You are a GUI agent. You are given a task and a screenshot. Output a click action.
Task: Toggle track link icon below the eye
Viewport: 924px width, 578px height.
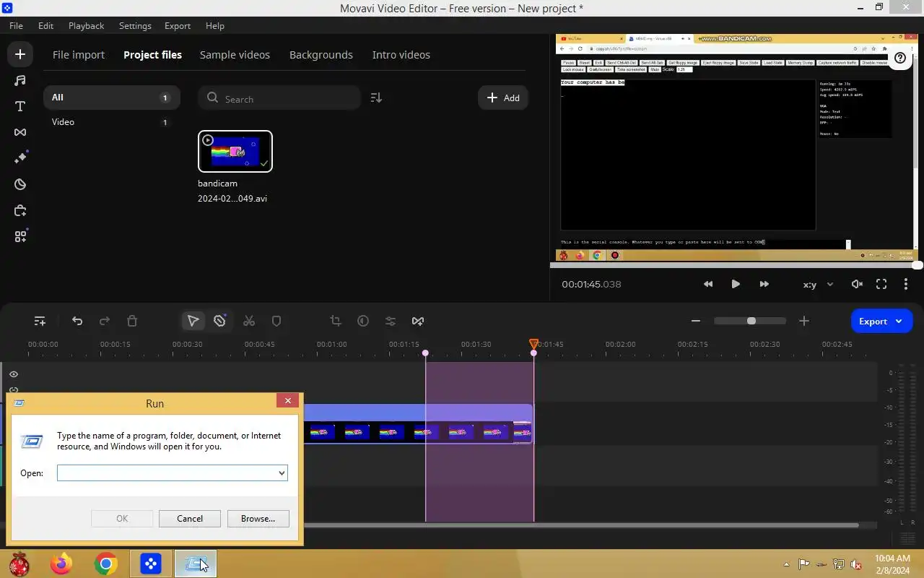pos(14,390)
